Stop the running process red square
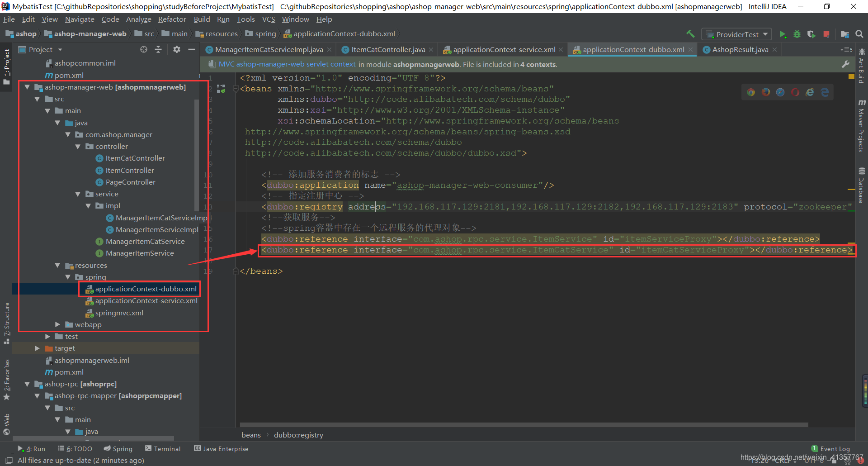The image size is (868, 466). tap(826, 34)
